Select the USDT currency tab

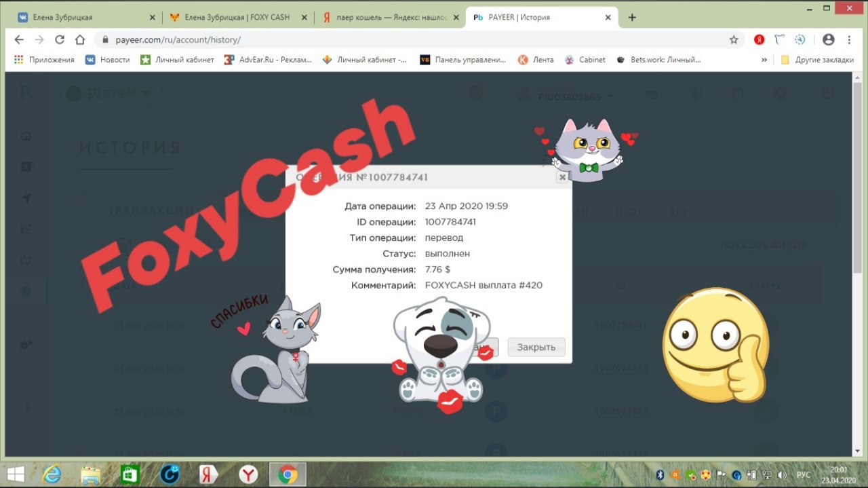[x=629, y=212]
